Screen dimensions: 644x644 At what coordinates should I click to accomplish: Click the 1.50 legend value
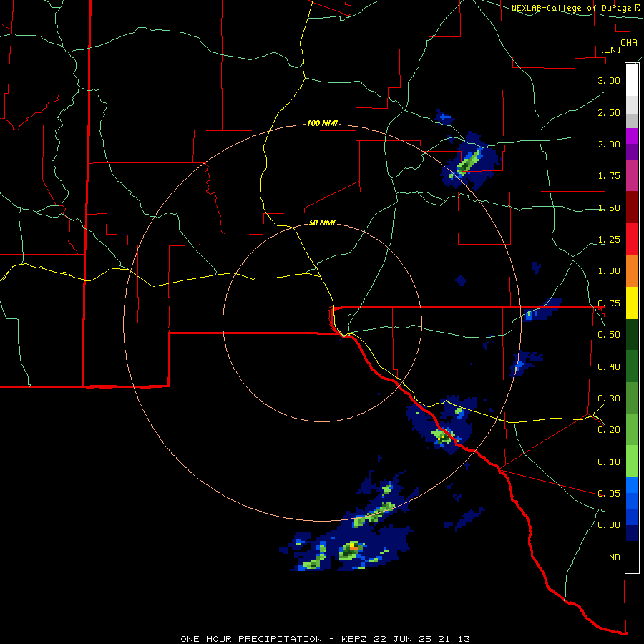click(x=609, y=208)
